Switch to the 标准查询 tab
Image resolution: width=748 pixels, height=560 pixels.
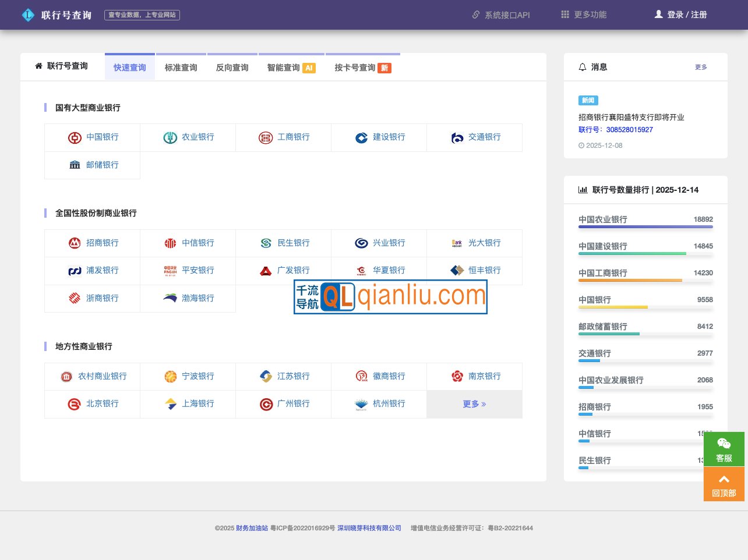coord(181,67)
